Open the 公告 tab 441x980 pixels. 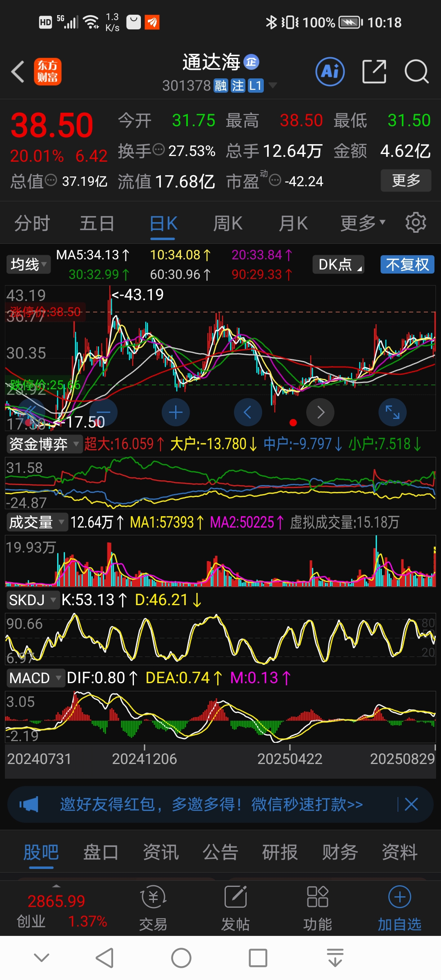click(x=220, y=852)
